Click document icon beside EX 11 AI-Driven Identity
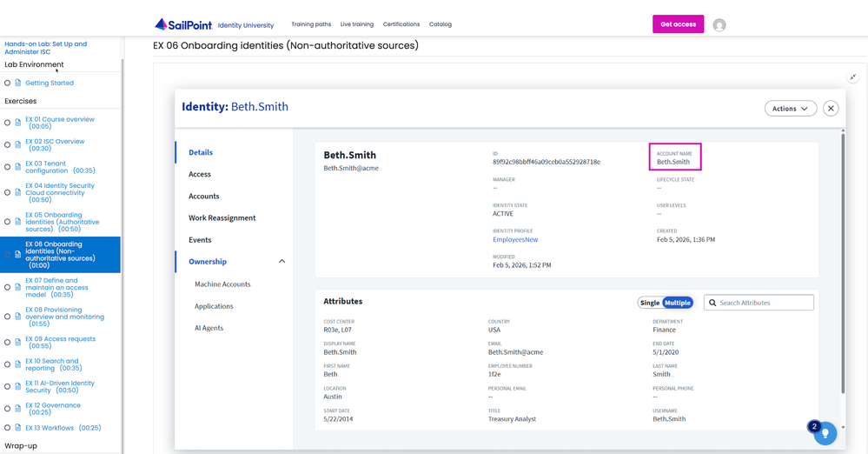The width and height of the screenshot is (868, 454). click(17, 386)
